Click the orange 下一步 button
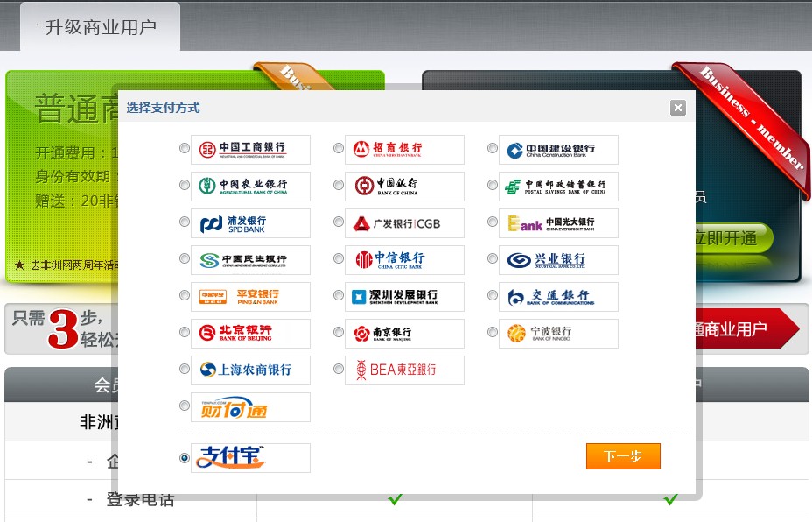 click(623, 456)
